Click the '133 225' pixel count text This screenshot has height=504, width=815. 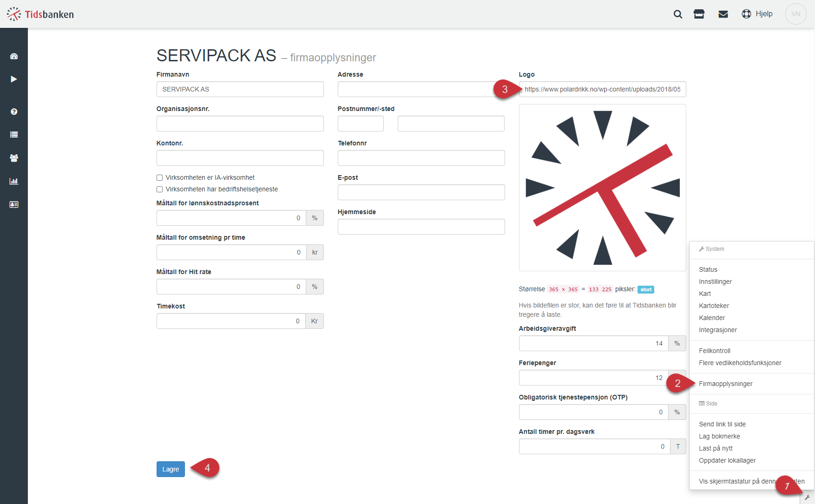(600, 289)
